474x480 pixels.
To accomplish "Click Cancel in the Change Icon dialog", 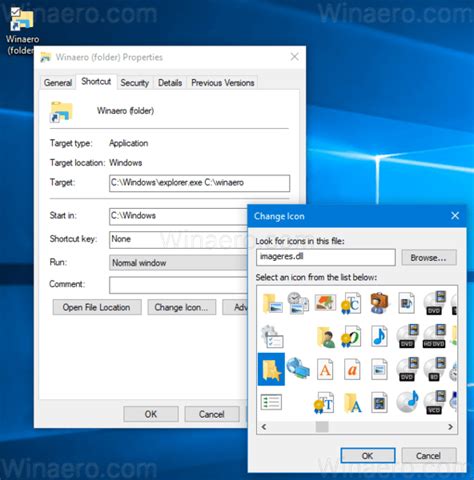I will click(x=429, y=456).
